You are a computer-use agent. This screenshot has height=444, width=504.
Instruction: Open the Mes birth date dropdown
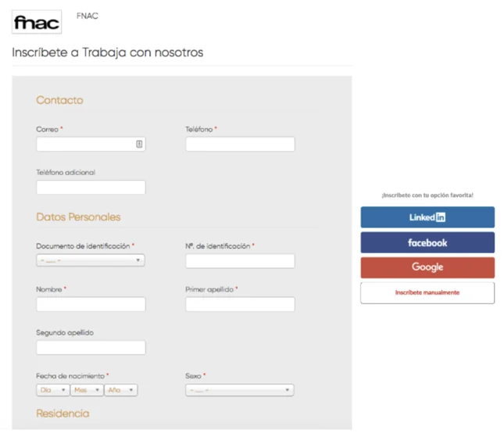coord(87,390)
